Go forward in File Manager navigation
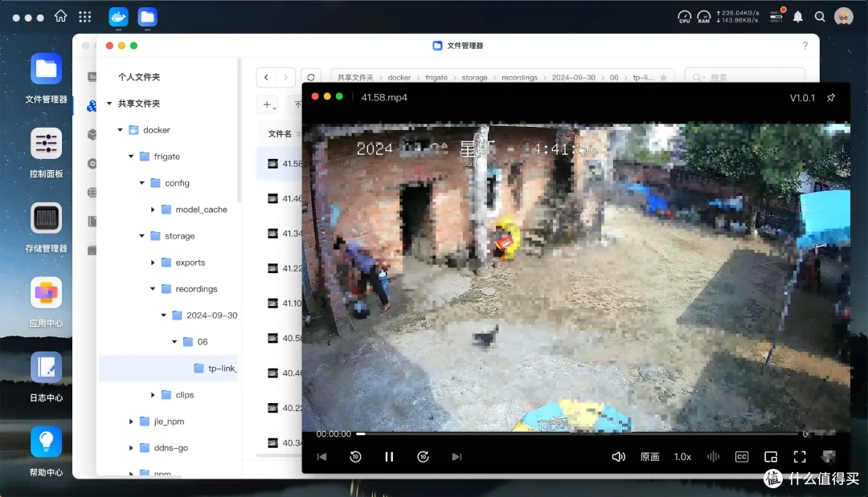Image resolution: width=868 pixels, height=497 pixels. (x=285, y=77)
